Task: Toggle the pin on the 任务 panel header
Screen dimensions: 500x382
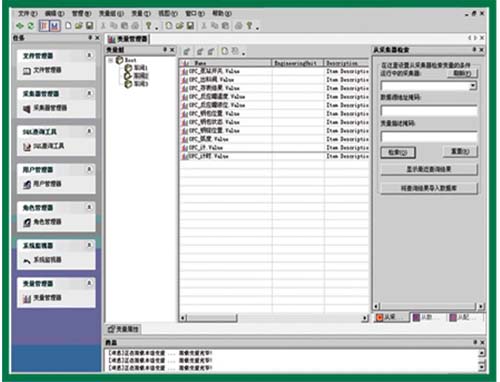Action: point(90,38)
